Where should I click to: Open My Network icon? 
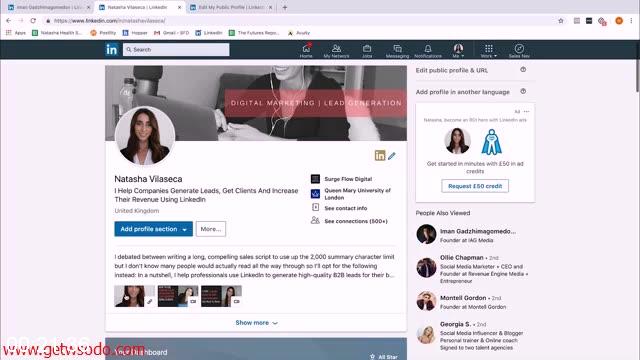click(x=336, y=51)
